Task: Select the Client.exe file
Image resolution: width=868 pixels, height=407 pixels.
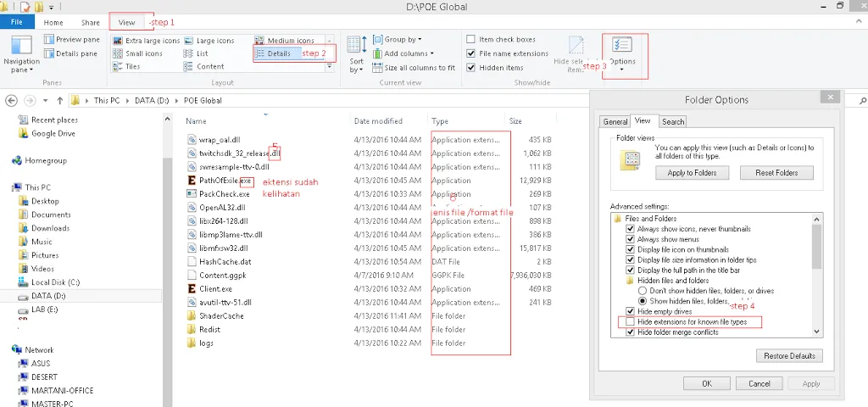Action: click(x=209, y=288)
